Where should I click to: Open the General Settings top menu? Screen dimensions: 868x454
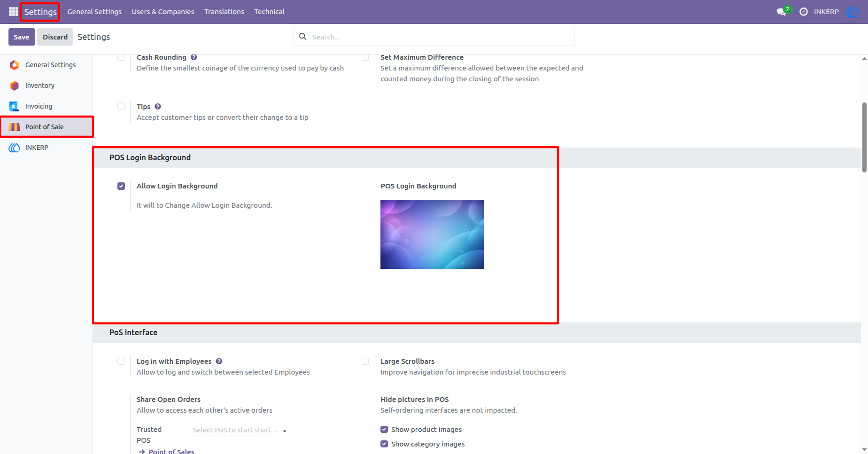(94, 12)
